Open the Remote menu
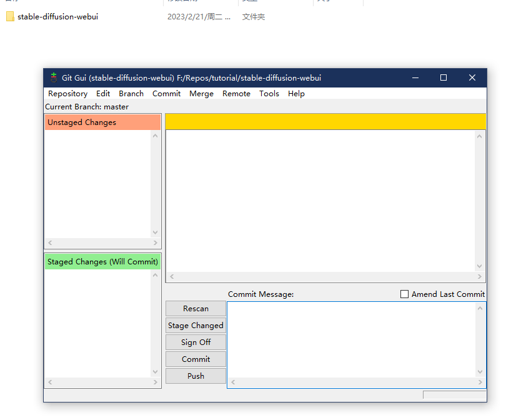The height and width of the screenshot is (420, 506). [x=236, y=94]
